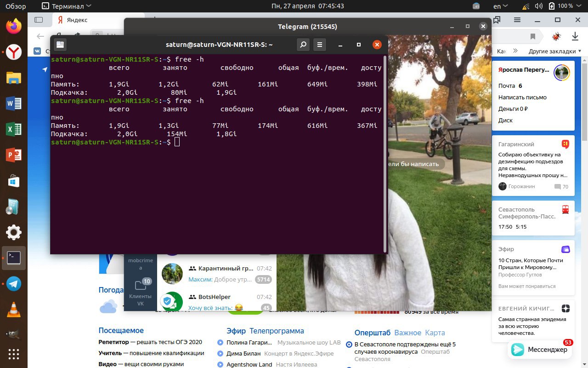Screen dimensions: 588x368
Task: Click the ladybug extension icon
Action: [557, 36]
